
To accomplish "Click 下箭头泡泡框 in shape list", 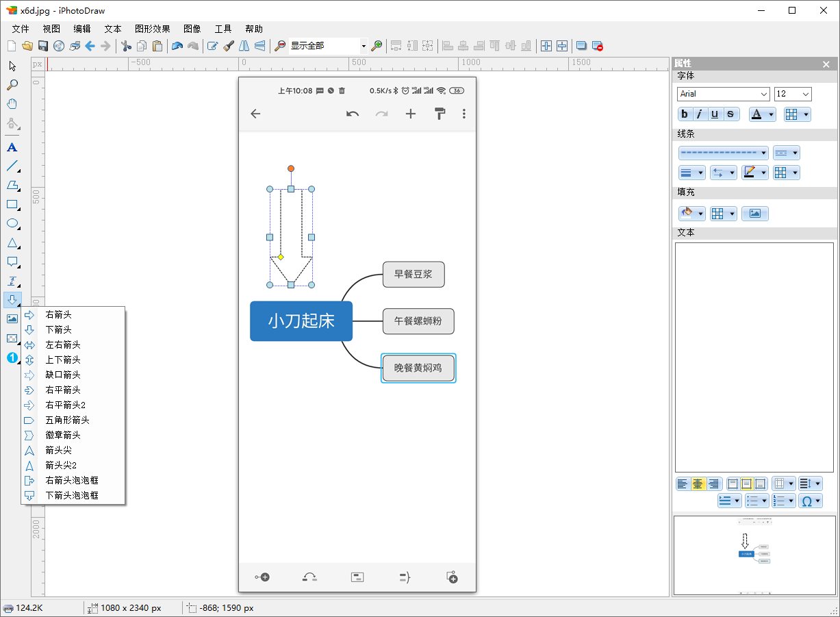I will (72, 495).
